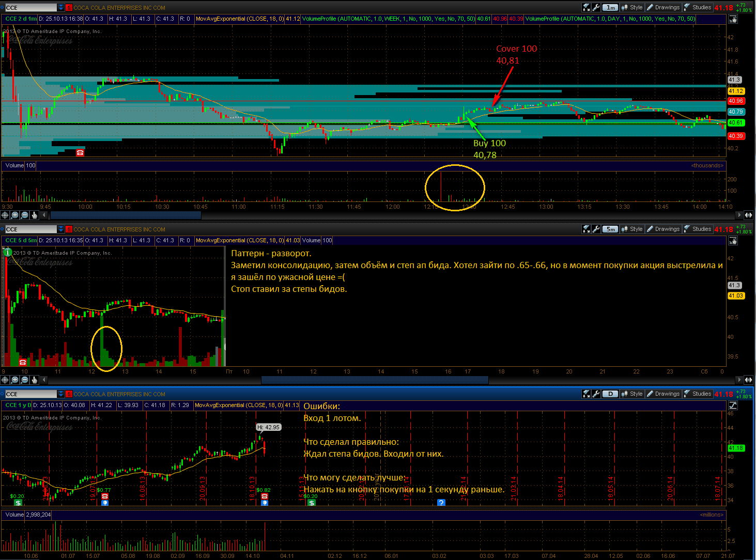
Task: Open Studies menu on the top chart
Action: click(x=698, y=7)
